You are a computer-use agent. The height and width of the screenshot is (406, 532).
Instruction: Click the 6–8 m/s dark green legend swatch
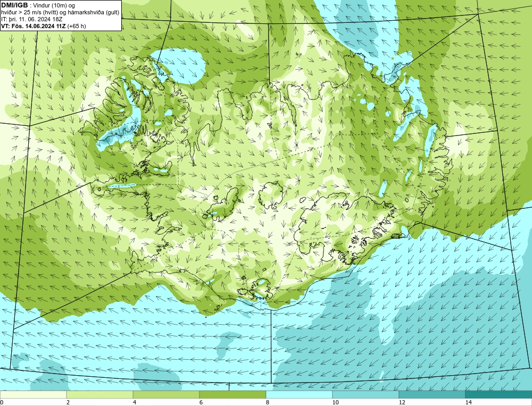point(233,394)
